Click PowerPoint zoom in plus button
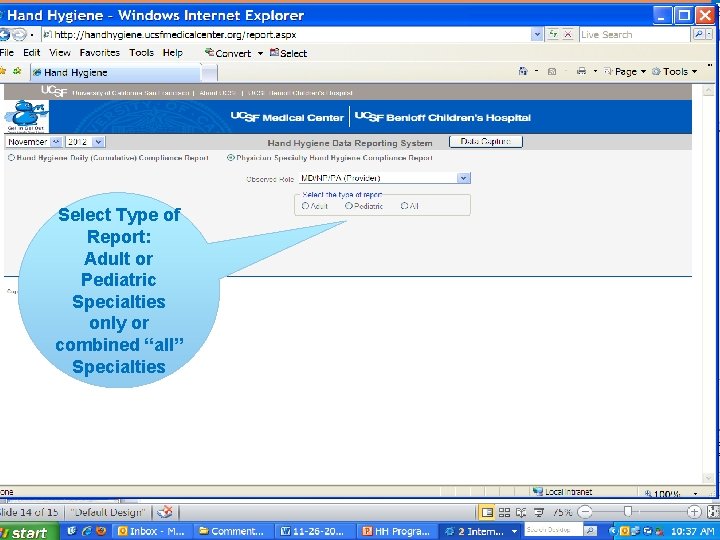The image size is (720, 540). click(x=694, y=512)
